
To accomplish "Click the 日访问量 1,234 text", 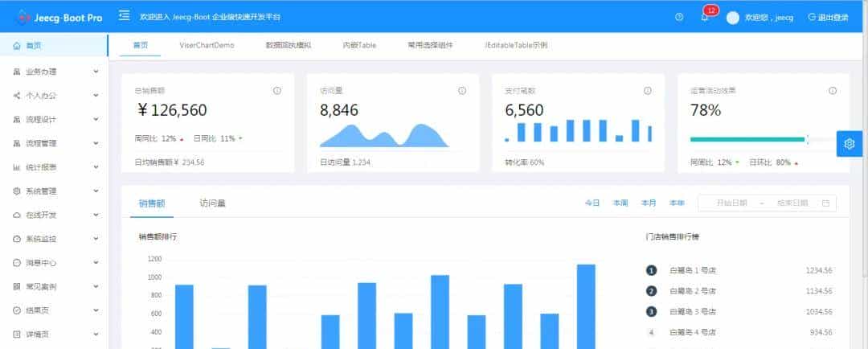I will (345, 162).
